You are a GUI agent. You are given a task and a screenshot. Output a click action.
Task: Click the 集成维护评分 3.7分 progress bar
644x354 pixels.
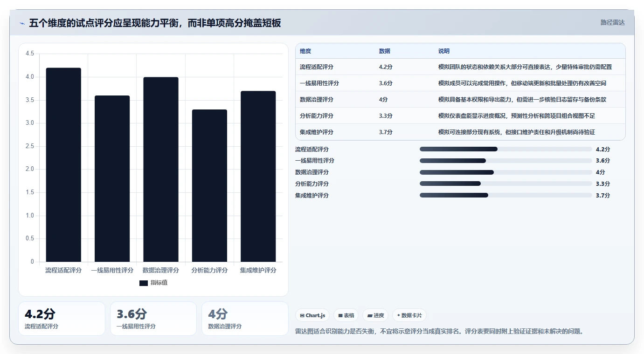506,195
